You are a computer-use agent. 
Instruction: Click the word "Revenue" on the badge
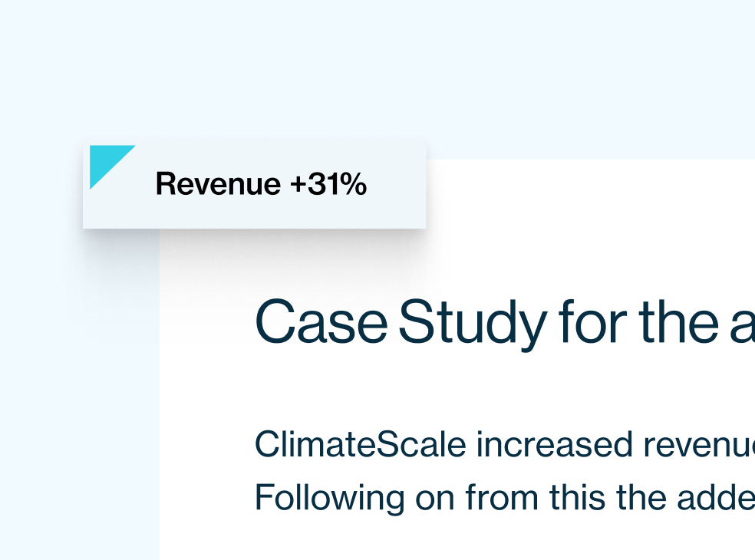point(218,184)
